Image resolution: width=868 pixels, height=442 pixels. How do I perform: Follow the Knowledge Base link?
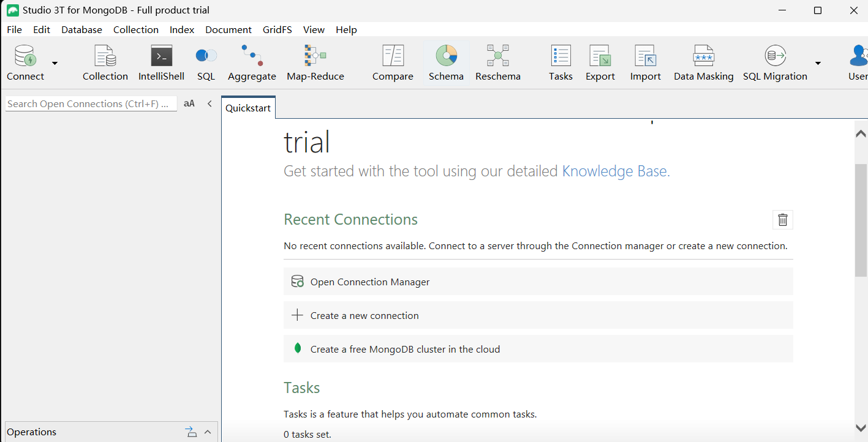pos(616,171)
